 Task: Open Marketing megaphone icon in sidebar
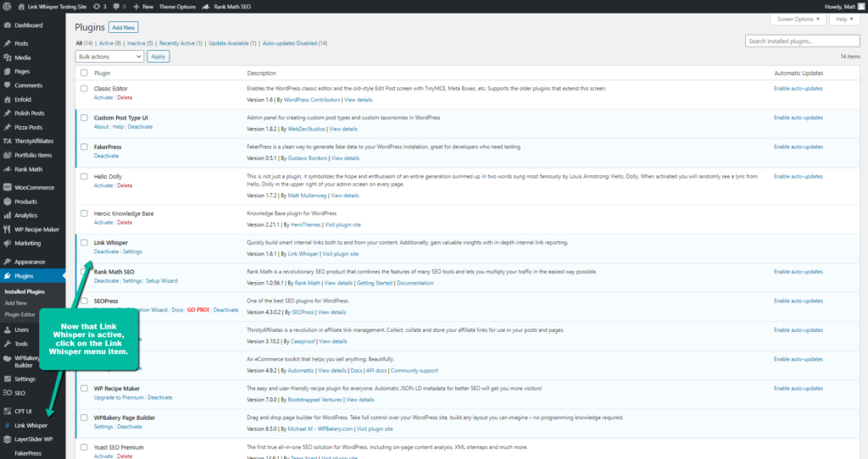(x=7, y=243)
